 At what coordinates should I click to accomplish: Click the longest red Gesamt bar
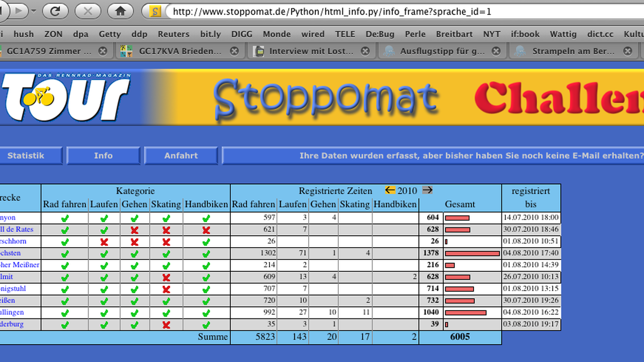(472, 253)
